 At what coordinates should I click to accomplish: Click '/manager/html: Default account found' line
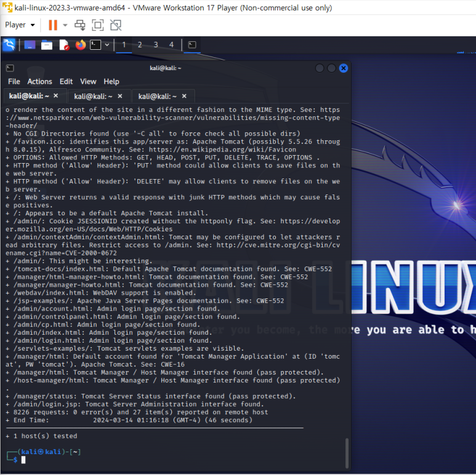click(172, 361)
